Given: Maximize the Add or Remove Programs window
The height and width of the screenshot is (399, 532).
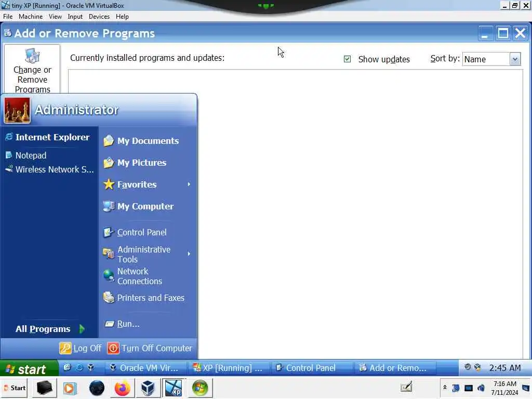Looking at the screenshot, I should point(503,33).
